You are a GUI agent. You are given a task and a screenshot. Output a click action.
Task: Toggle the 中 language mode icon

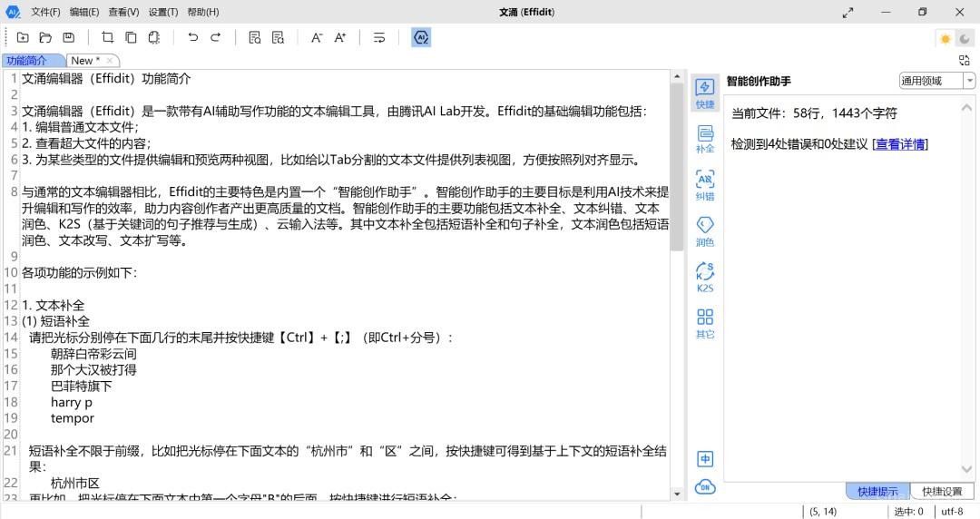point(705,459)
